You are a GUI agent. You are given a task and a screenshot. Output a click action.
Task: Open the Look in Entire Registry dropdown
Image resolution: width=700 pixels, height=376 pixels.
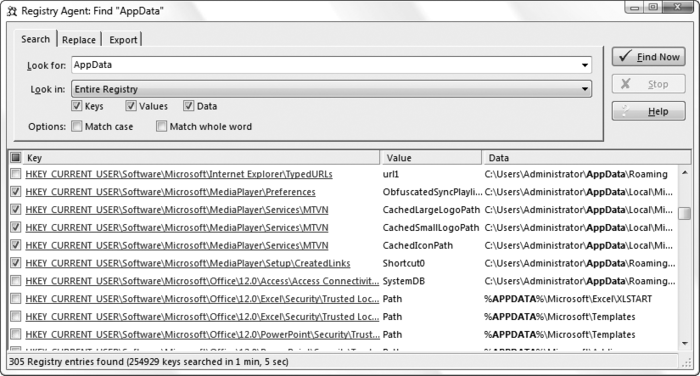tap(331, 89)
